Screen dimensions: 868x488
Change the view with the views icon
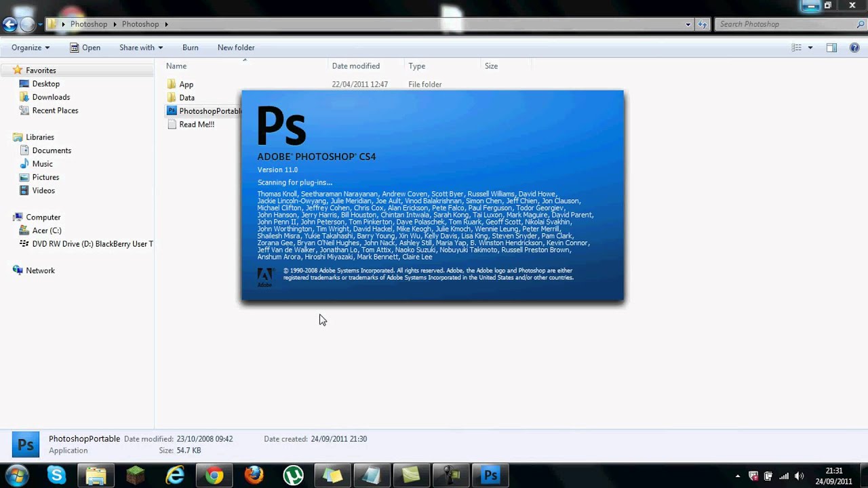797,47
